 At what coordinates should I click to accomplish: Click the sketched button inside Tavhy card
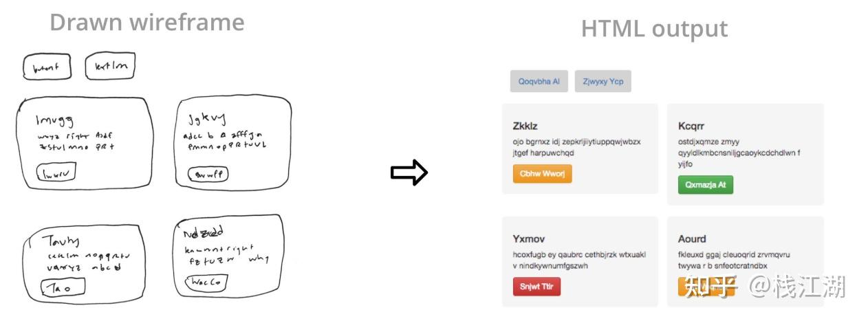(63, 288)
